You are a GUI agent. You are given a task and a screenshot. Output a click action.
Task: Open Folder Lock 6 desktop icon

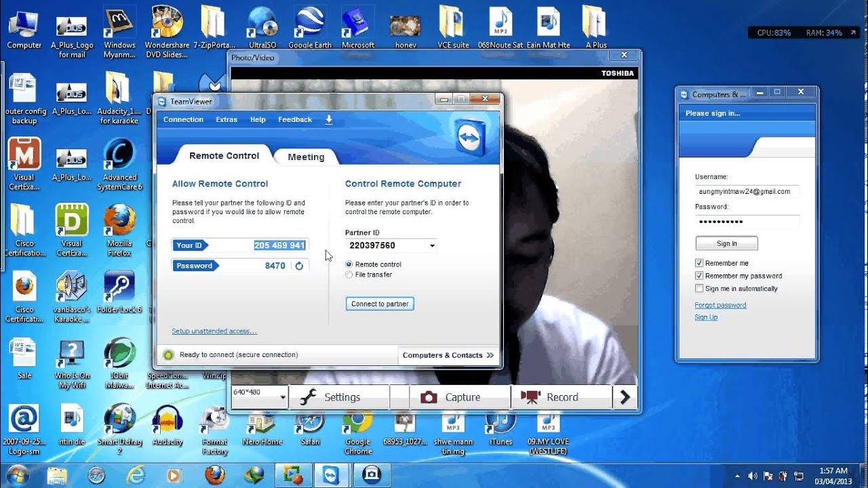pos(119,292)
